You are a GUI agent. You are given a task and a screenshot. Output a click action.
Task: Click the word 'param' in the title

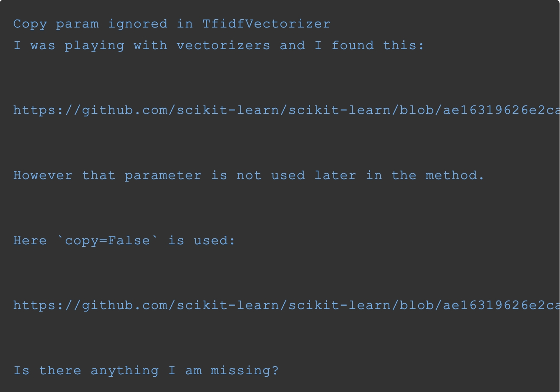click(78, 25)
